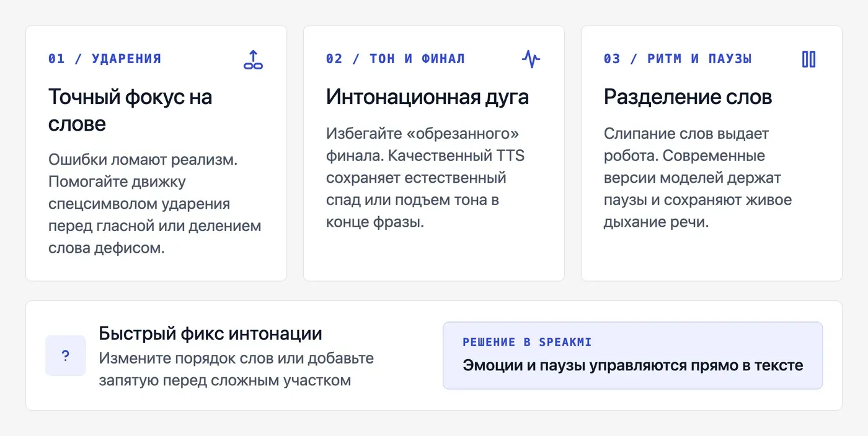
Task: Click the pulse waveform icon in card 02
Action: [x=531, y=59]
